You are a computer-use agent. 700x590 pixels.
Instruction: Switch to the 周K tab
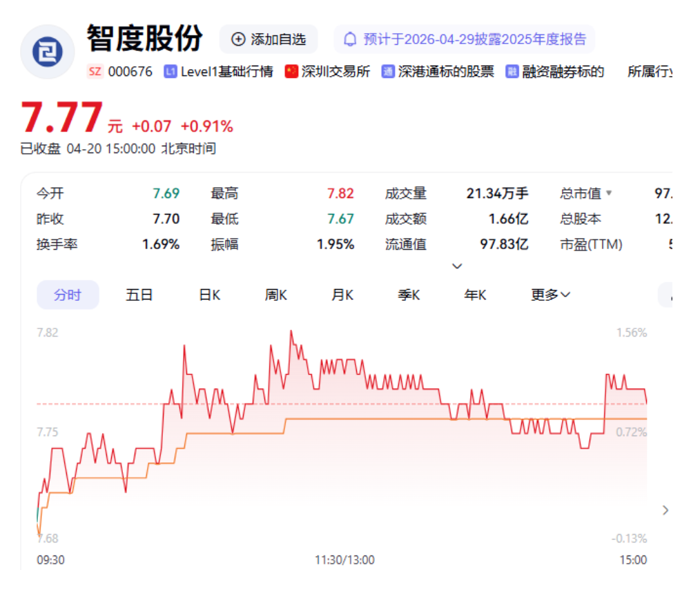(276, 295)
